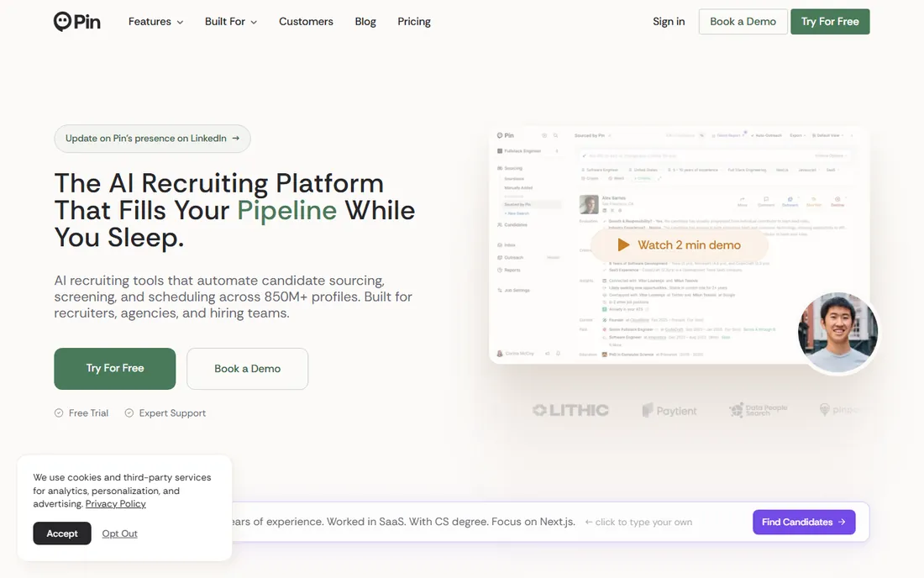Open the Update on Pin's presence on LinkedIn banner
The image size is (924, 578).
pyautogui.click(x=153, y=139)
